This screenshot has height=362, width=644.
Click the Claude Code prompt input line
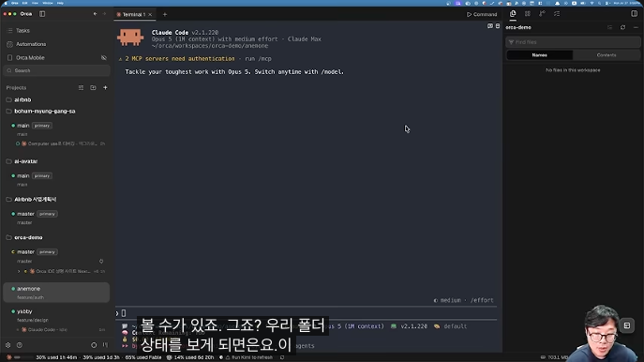[x=306, y=313]
